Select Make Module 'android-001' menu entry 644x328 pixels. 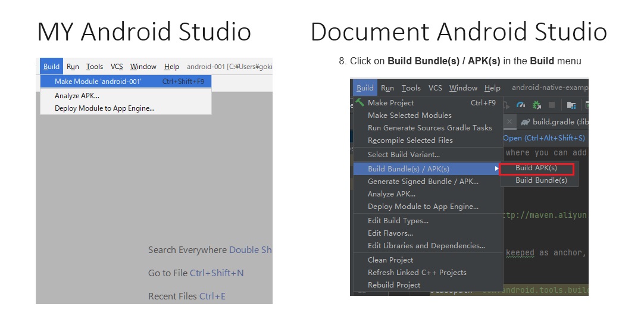[98, 82]
